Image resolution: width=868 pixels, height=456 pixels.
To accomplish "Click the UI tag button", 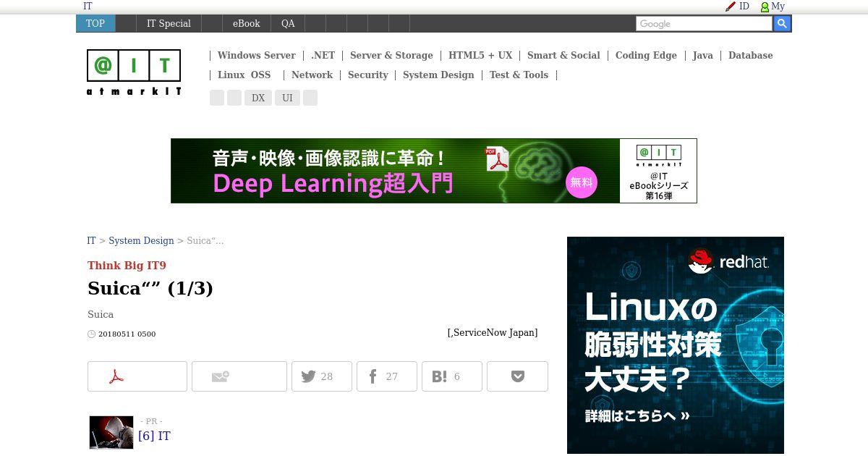I will coord(287,98).
